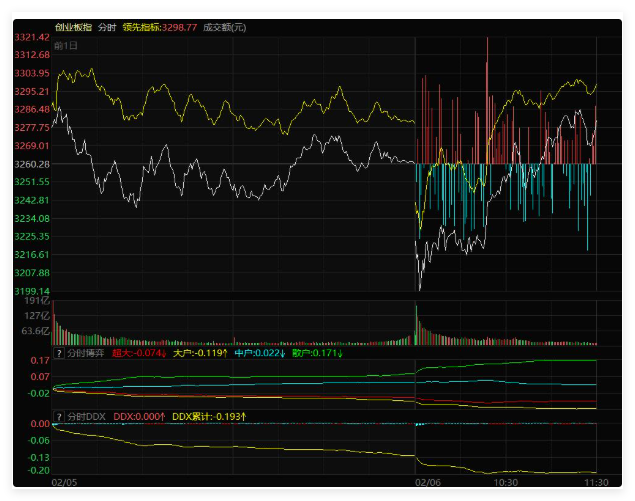Screen dimensions: 635x501
Task: Click the help icon beside 分时博弈
Action: [x=59, y=353]
